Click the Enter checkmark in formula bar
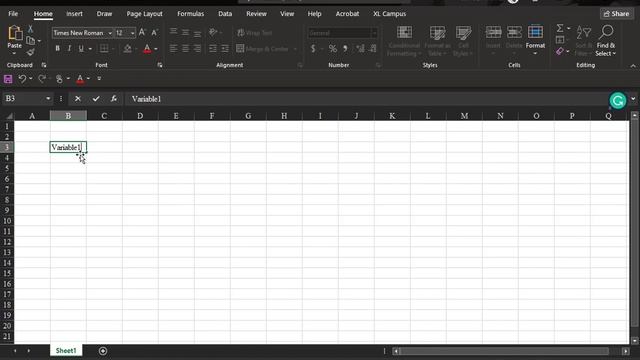 pyautogui.click(x=96, y=99)
